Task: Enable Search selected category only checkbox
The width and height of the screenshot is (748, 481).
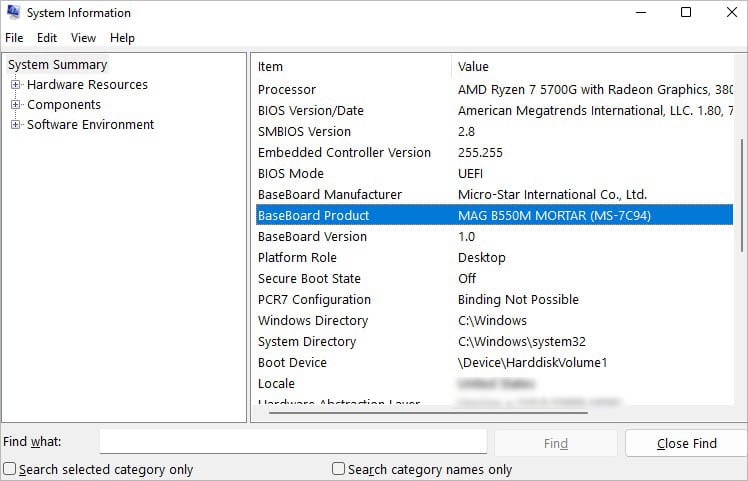Action: tap(10, 469)
